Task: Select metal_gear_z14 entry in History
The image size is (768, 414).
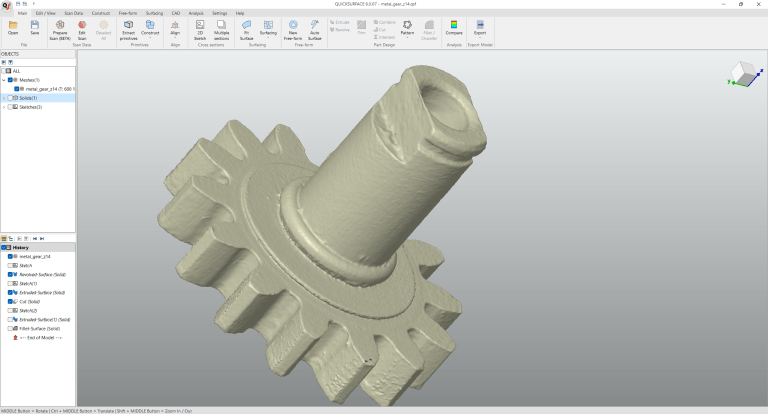Action: (x=35, y=256)
